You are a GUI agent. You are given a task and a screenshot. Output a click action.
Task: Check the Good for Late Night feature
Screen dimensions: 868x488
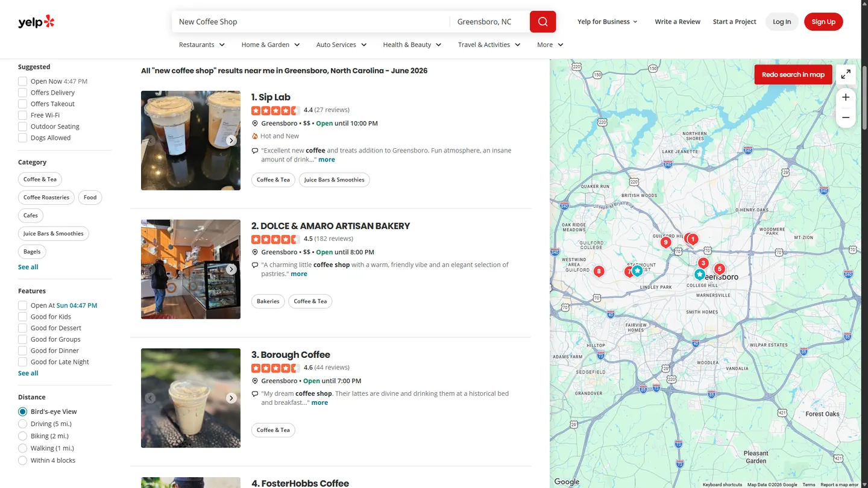coord(22,362)
